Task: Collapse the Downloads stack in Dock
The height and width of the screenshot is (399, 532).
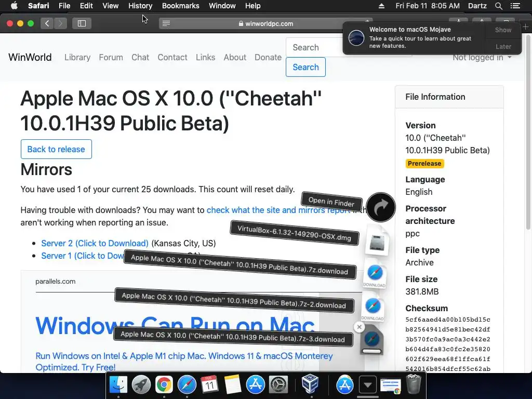Action: (367, 385)
